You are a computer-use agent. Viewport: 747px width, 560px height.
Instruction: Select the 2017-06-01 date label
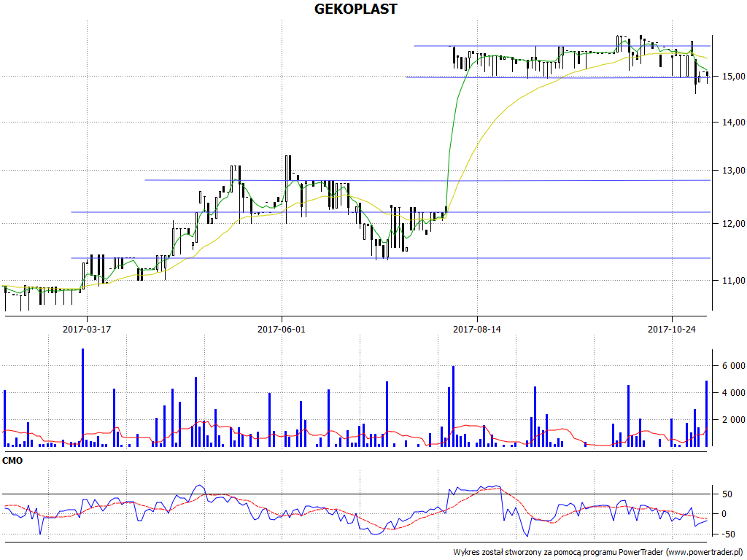pyautogui.click(x=281, y=329)
